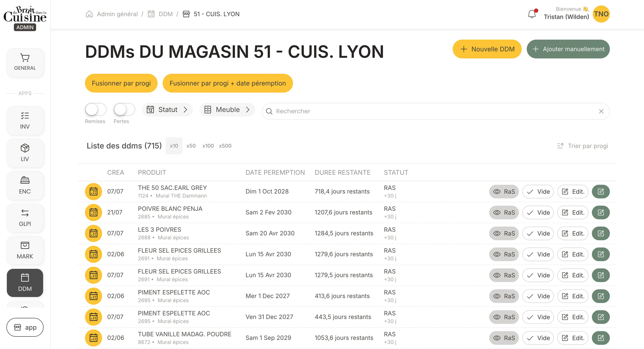The image size is (644, 349).
Task: Go to Admin général breadcrumb
Action: tap(117, 14)
